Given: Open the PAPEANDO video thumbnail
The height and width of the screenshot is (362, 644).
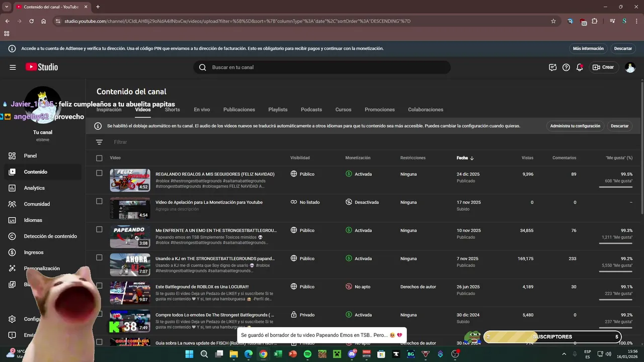Looking at the screenshot, I should [x=130, y=236].
